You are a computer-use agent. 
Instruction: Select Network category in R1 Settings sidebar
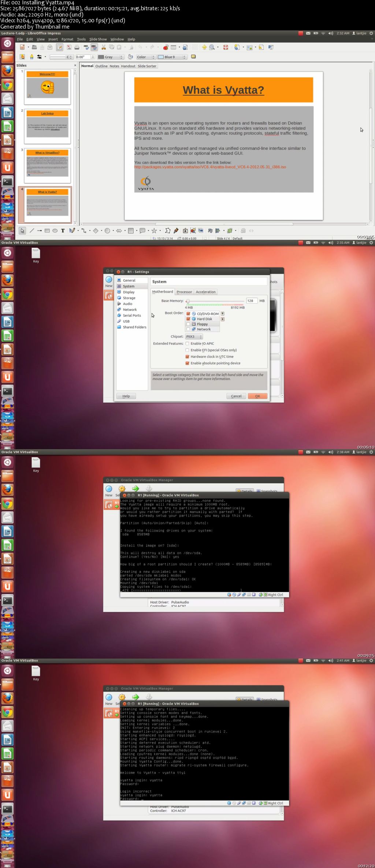[130, 310]
